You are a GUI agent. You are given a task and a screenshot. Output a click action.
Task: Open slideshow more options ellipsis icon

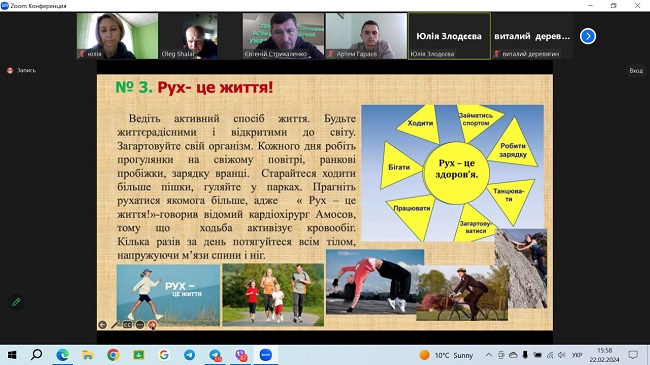pos(140,325)
